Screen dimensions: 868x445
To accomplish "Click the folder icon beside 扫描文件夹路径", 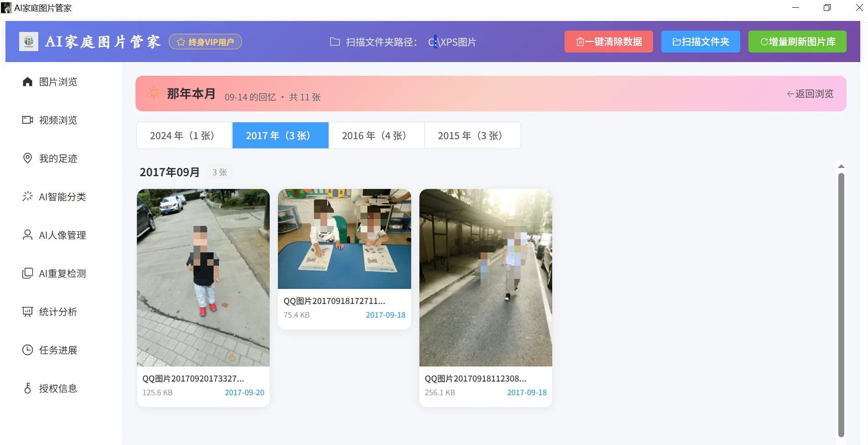I will coord(335,42).
